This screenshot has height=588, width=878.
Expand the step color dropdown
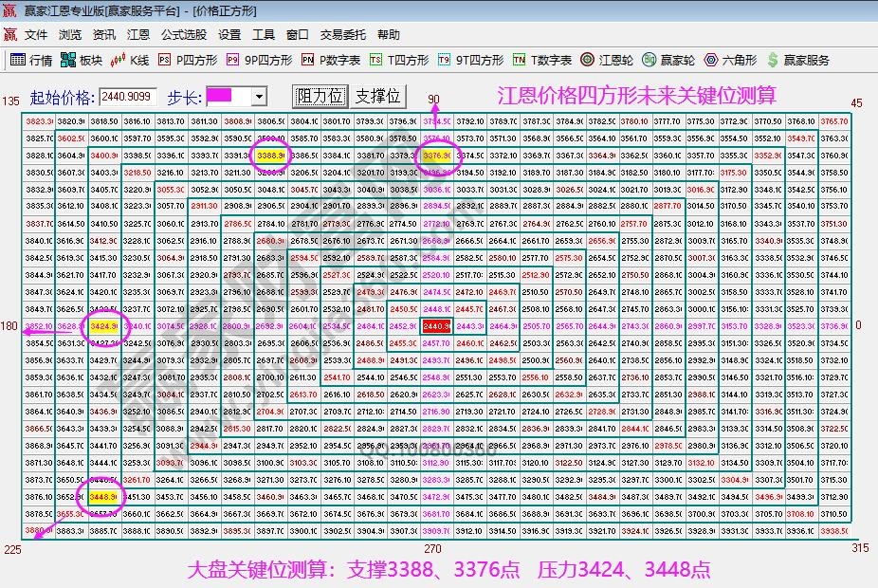click(258, 95)
